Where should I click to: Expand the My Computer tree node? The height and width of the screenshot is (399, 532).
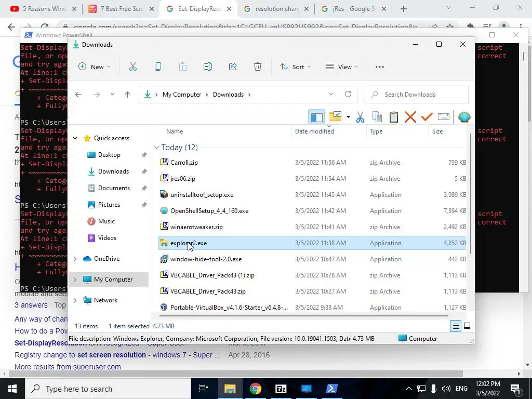point(75,280)
